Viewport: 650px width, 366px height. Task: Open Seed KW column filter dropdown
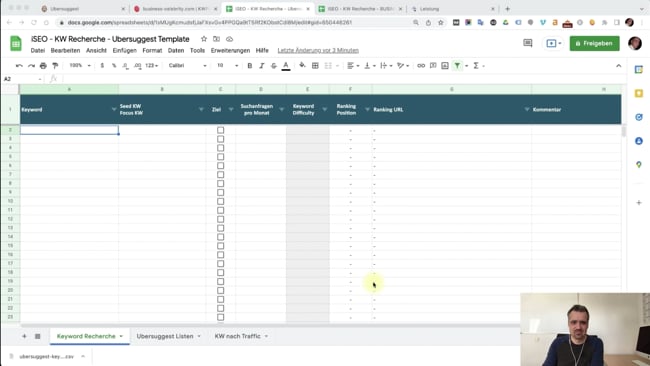[x=201, y=109]
